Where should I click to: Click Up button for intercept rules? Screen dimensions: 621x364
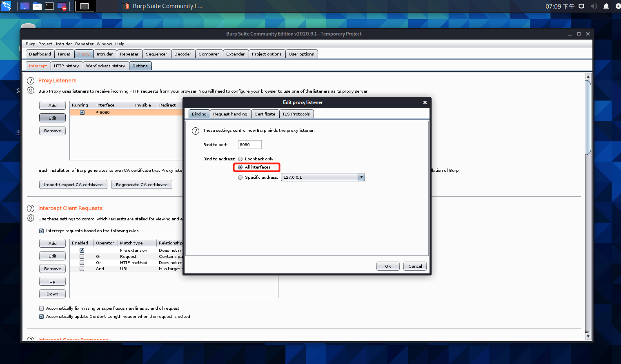[53, 281]
